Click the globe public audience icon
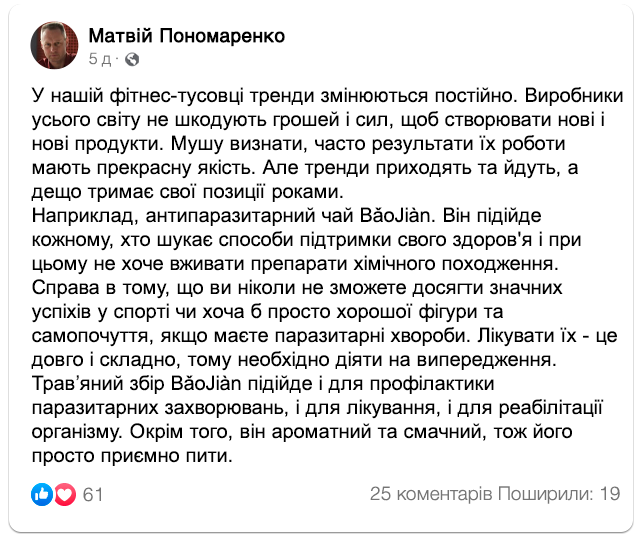 coord(134,59)
